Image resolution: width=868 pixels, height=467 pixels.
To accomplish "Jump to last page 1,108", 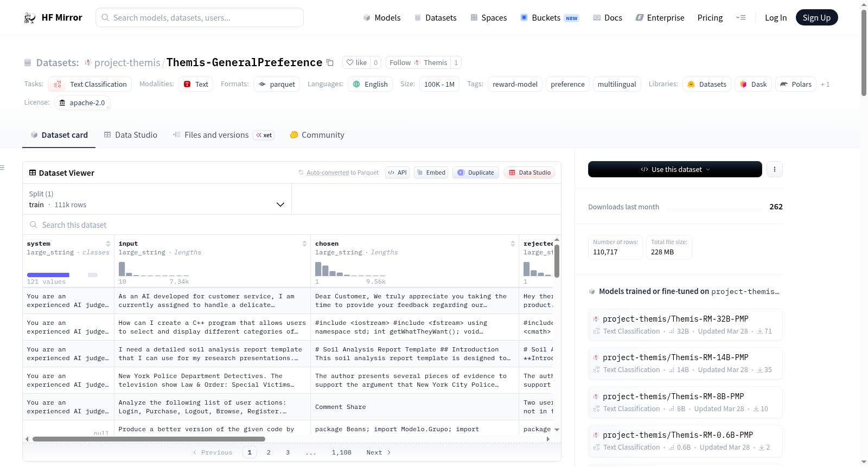I will tap(342, 452).
